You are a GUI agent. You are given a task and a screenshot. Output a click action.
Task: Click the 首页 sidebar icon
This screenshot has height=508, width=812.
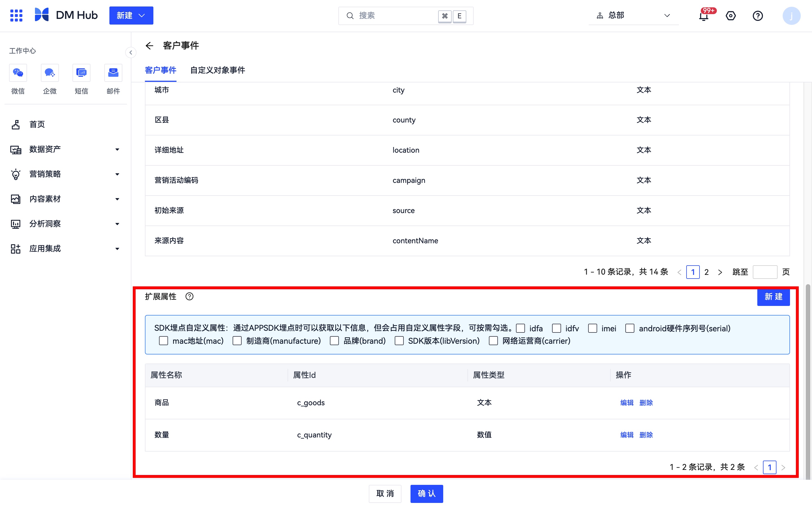(x=16, y=124)
